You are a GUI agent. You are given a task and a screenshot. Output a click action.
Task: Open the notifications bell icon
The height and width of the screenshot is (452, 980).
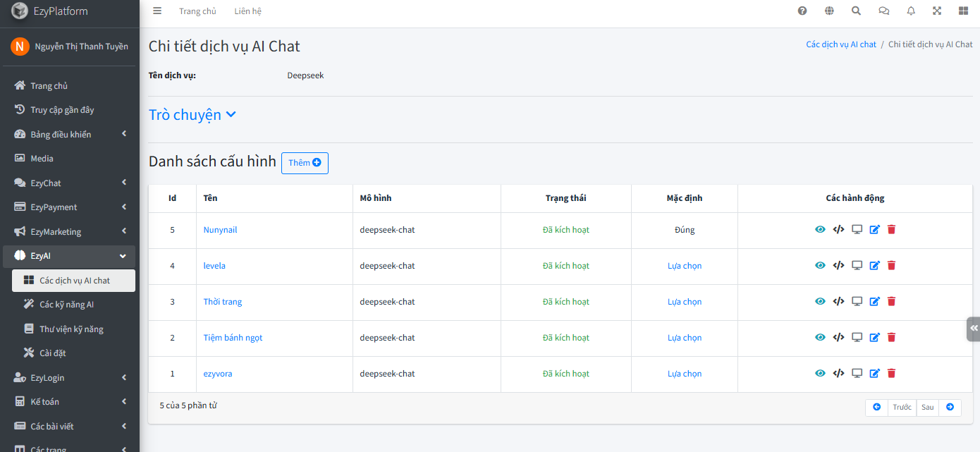[911, 11]
